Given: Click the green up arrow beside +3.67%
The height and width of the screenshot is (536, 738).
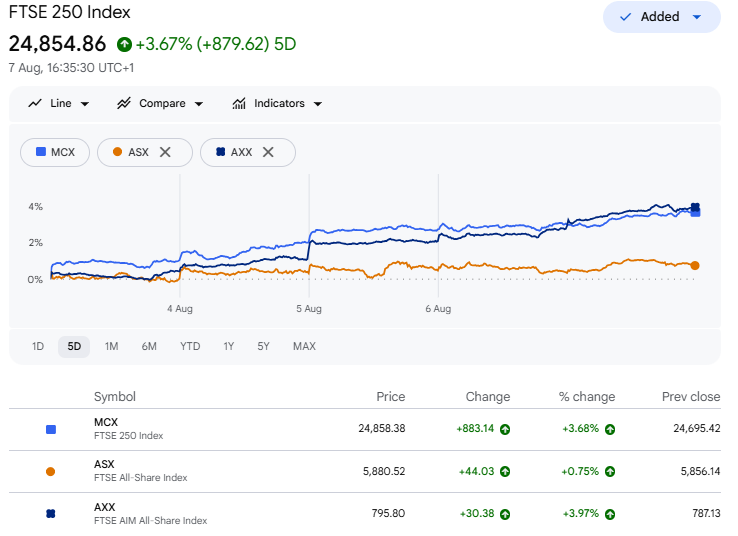Looking at the screenshot, I should click(x=124, y=44).
